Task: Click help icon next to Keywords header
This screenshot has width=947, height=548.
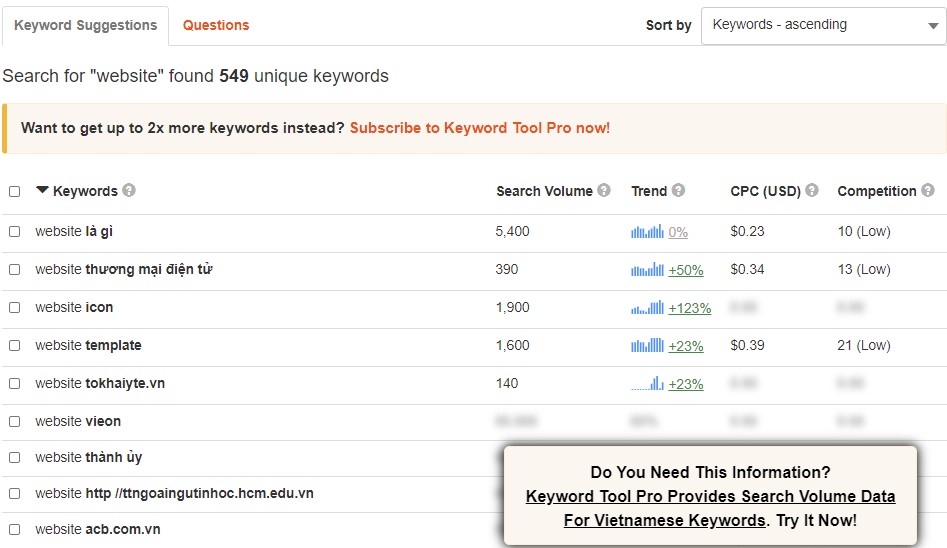Action: (x=129, y=191)
